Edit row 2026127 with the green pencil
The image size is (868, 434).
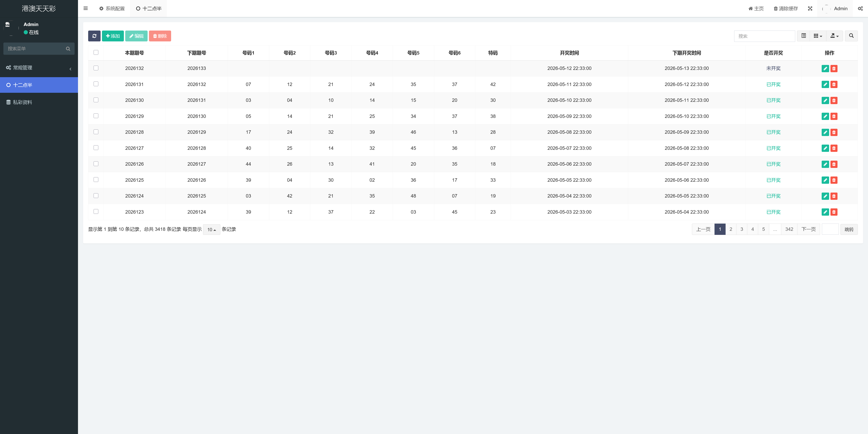click(825, 148)
